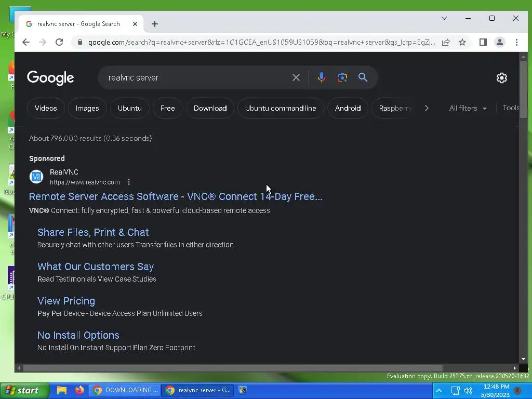The width and height of the screenshot is (532, 399).
Task: Click the horizontal scrollbar thumb
Action: click(233, 368)
